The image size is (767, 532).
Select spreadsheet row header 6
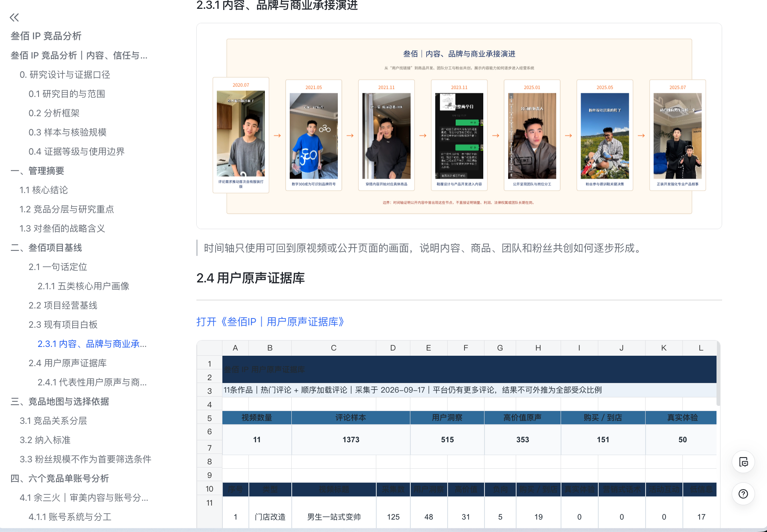(x=210, y=431)
